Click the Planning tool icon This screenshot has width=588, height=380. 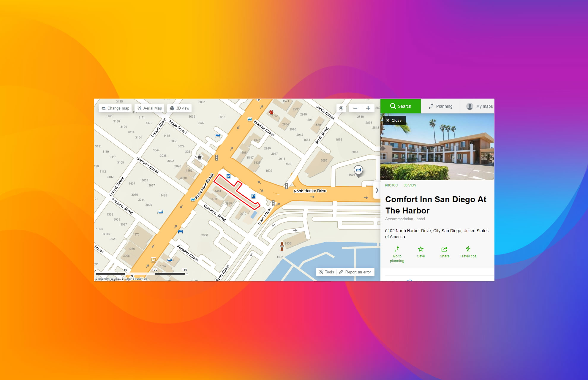coord(430,106)
